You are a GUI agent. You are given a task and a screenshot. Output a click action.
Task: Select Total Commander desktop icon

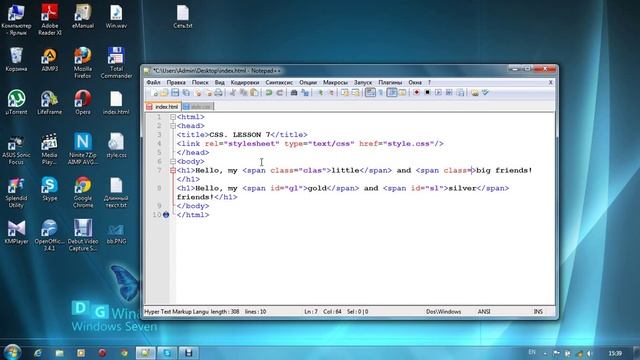(x=116, y=62)
